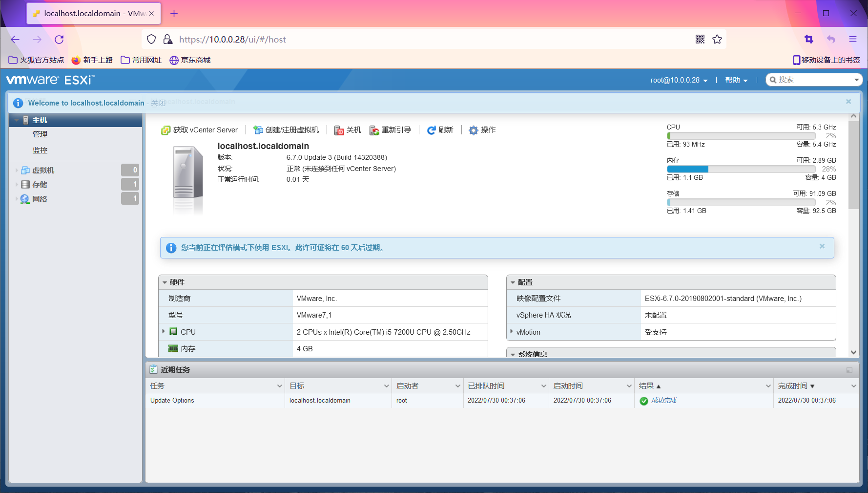This screenshot has height=493, width=868.
Task: Click the 关闭 link in Welcome banner
Action: pyautogui.click(x=158, y=103)
